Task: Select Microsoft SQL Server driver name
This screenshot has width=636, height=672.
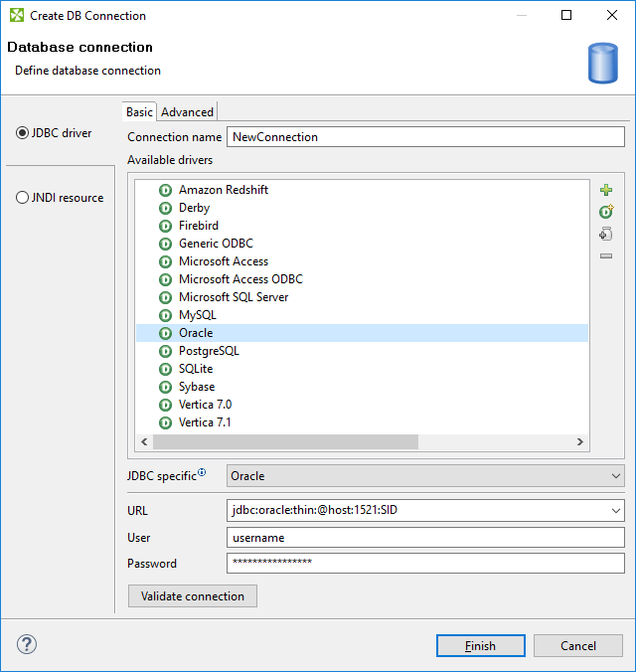Action: tap(234, 297)
